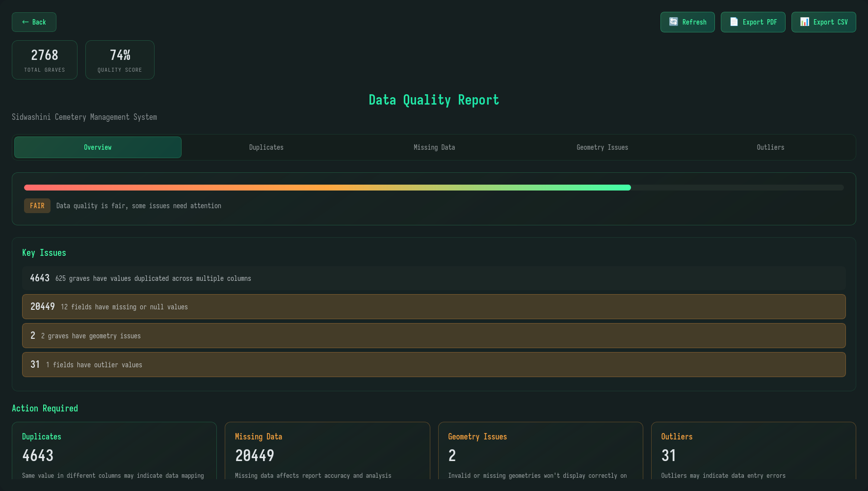Screen dimensions: 868x491
Task: Click the data quality progress bar
Action: click(434, 187)
